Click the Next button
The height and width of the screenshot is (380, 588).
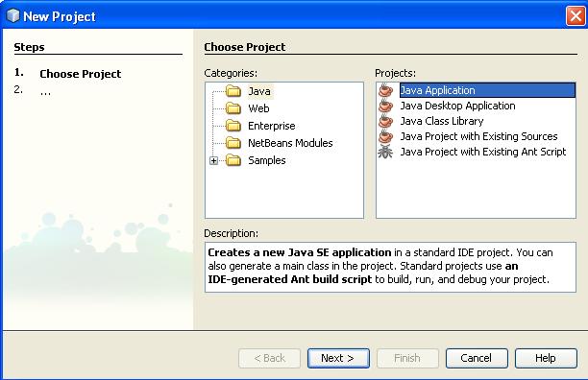(x=338, y=358)
